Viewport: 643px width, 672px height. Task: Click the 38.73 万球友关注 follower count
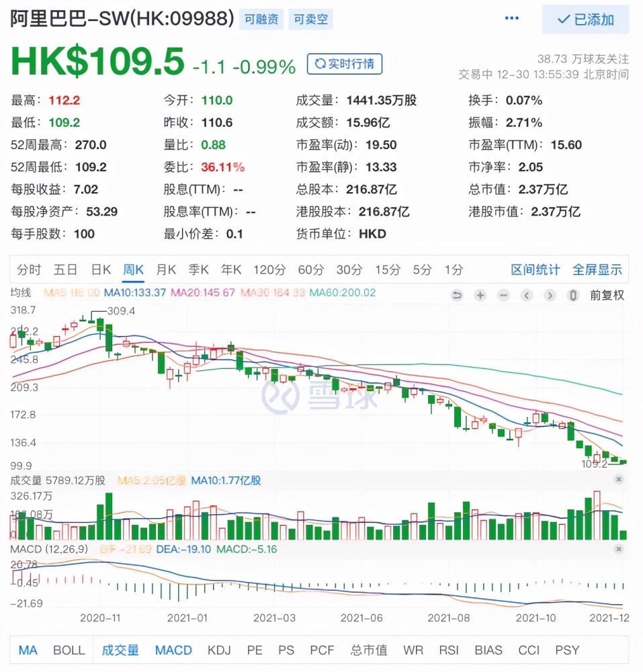pos(583,58)
